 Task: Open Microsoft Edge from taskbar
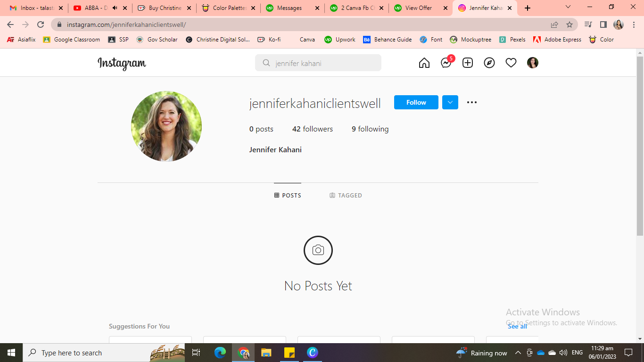[x=220, y=353]
